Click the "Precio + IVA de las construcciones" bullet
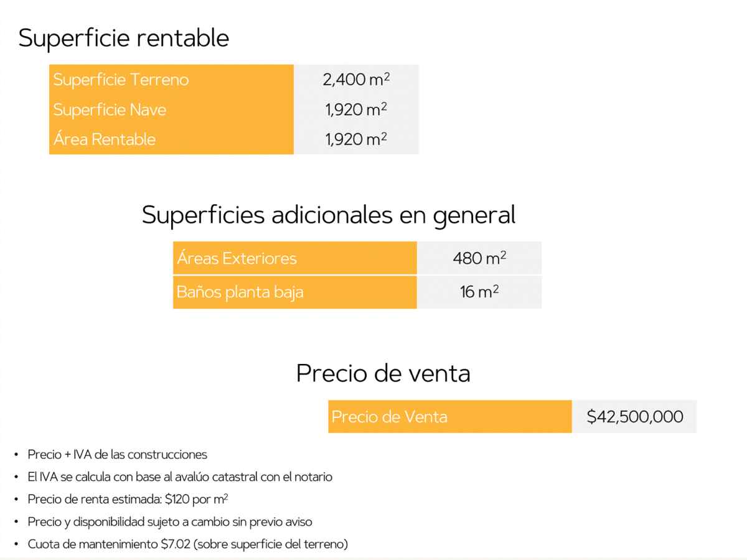Image resolution: width=747 pixels, height=560 pixels. click(x=117, y=454)
